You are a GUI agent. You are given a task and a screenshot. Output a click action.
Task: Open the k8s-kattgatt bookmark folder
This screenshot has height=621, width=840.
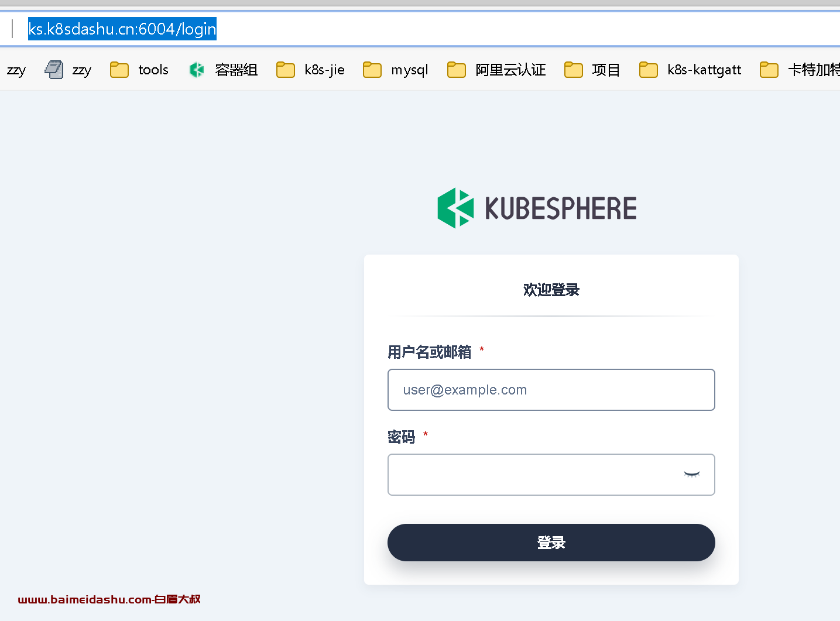(x=690, y=70)
